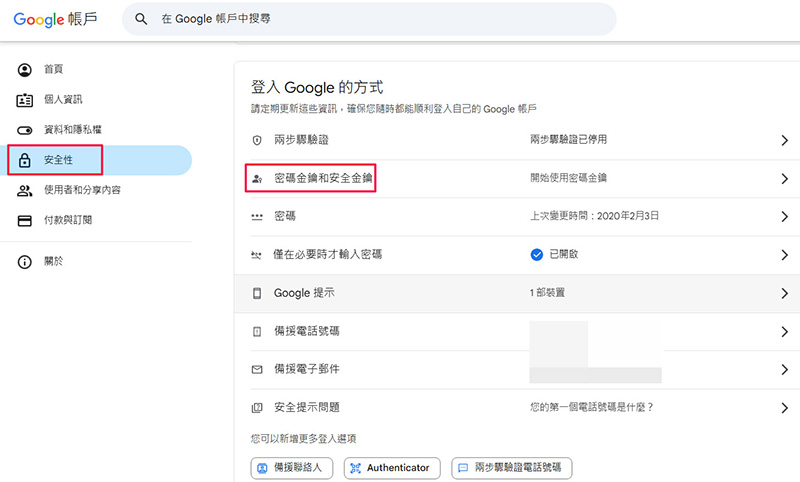
Task: Open 個人資訊 in the sidebar
Action: click(62, 100)
